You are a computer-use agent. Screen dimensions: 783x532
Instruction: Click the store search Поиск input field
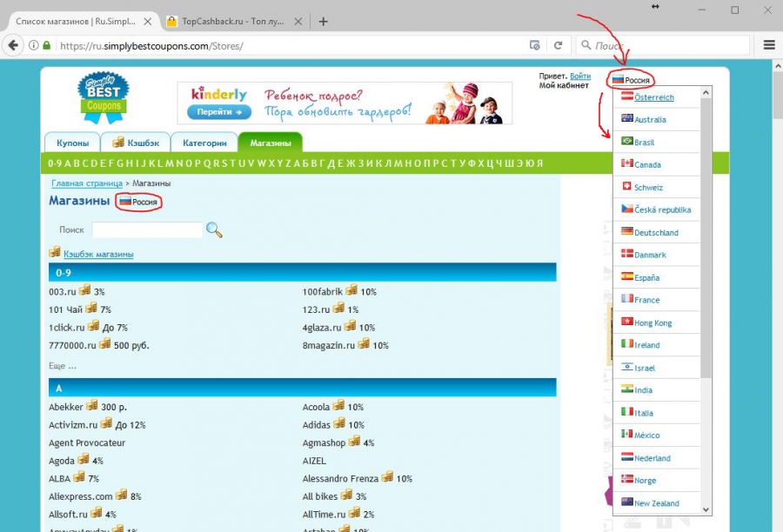147,229
